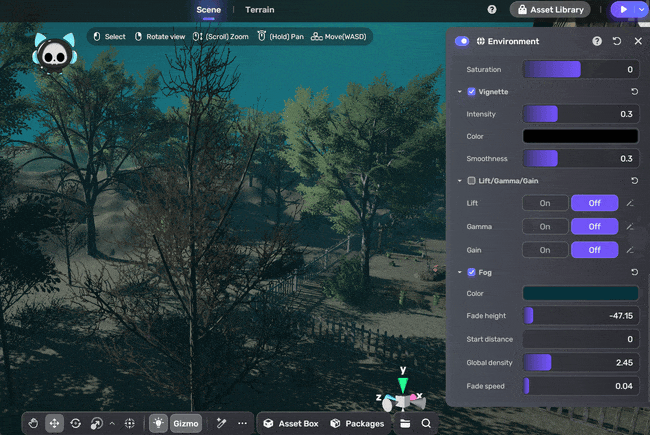Collapse the Vignette section arrow
650x435 pixels.
[459, 92]
